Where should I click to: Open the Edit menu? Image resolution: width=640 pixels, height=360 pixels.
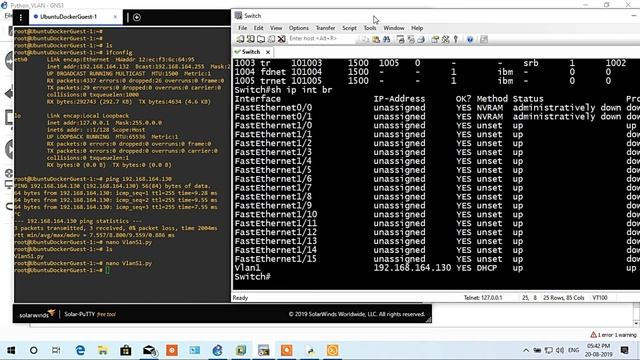coord(258,28)
